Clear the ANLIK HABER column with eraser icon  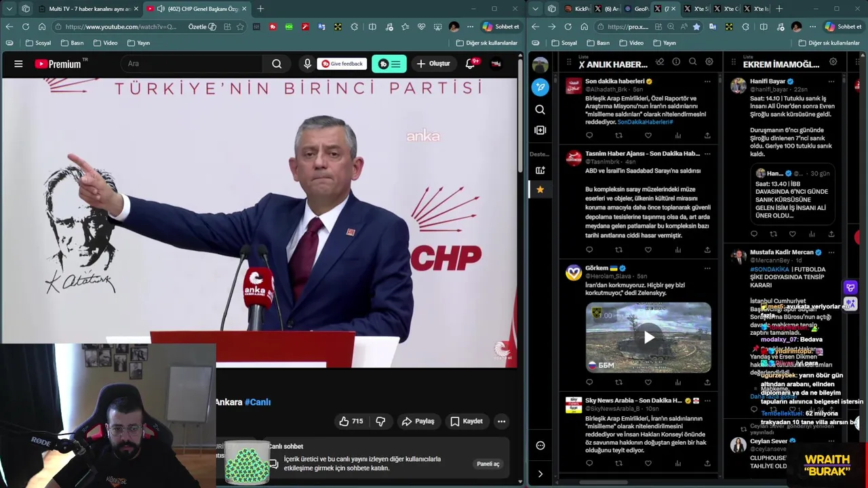660,62
